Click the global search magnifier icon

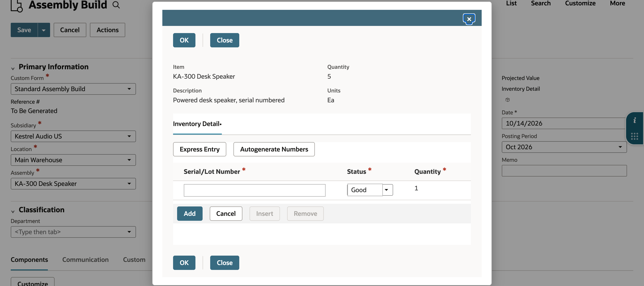(116, 5)
